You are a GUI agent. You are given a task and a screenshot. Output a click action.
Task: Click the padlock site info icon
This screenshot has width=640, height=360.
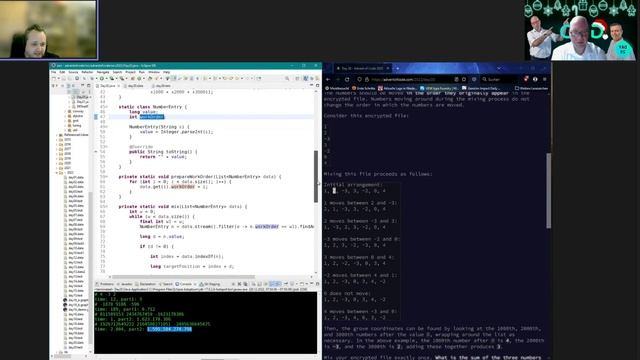367,79
